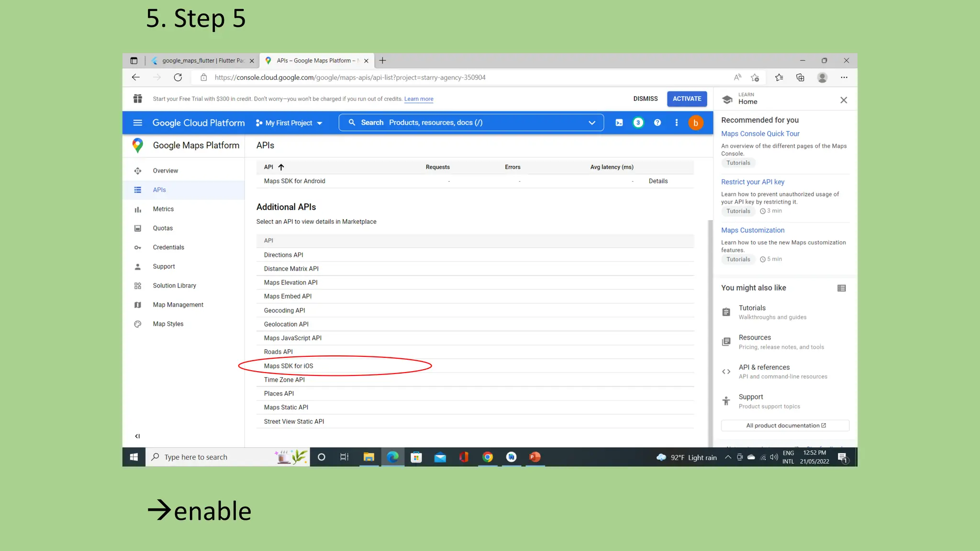Add this page to favorites
The image size is (980, 551).
755,77
